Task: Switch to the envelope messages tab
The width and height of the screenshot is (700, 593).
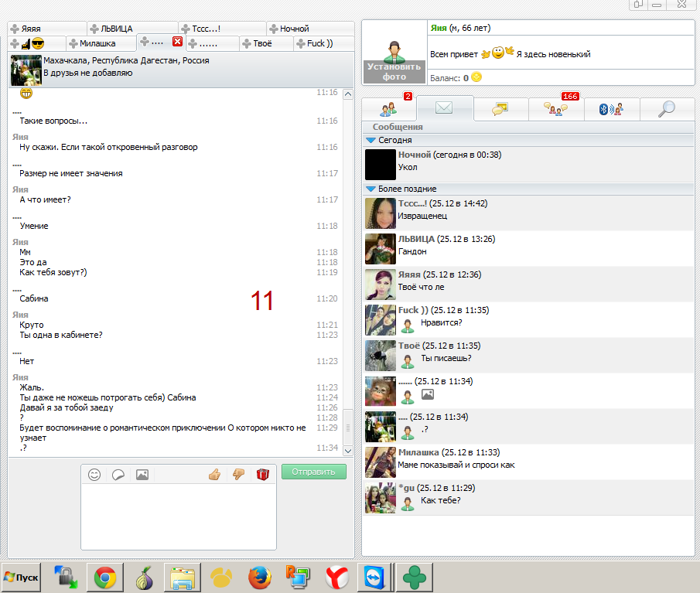Action: [444, 107]
